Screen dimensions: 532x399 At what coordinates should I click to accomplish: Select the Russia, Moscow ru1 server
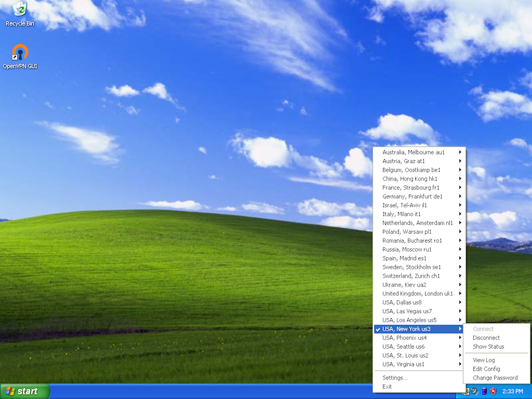(419, 249)
